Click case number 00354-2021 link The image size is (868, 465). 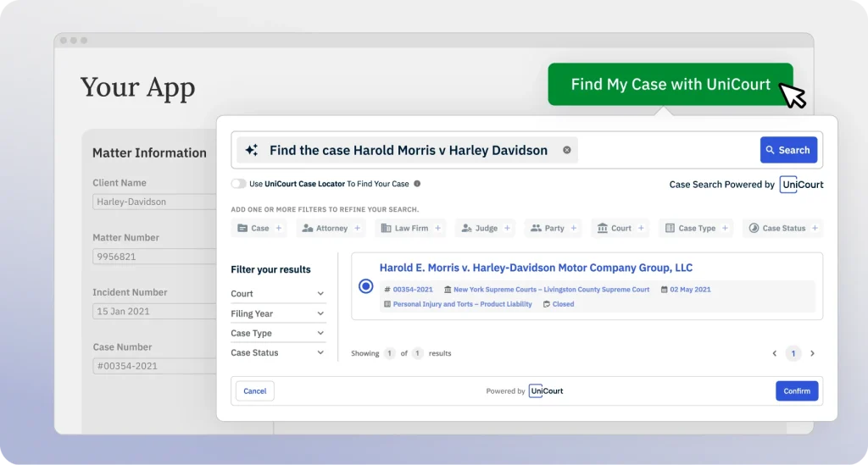[413, 289]
